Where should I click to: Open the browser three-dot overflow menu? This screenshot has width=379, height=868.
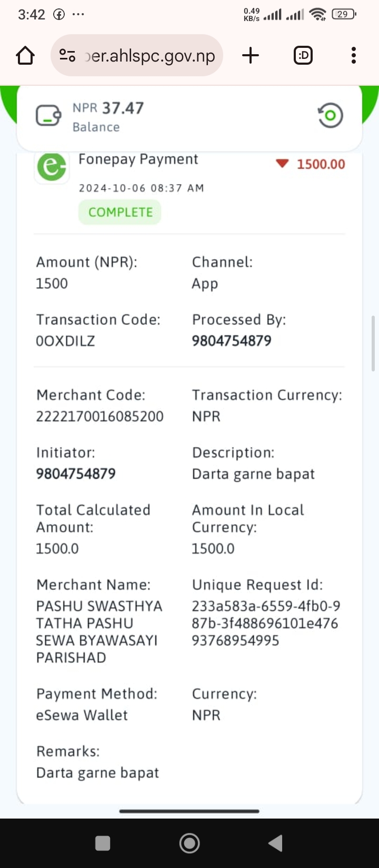click(x=353, y=55)
